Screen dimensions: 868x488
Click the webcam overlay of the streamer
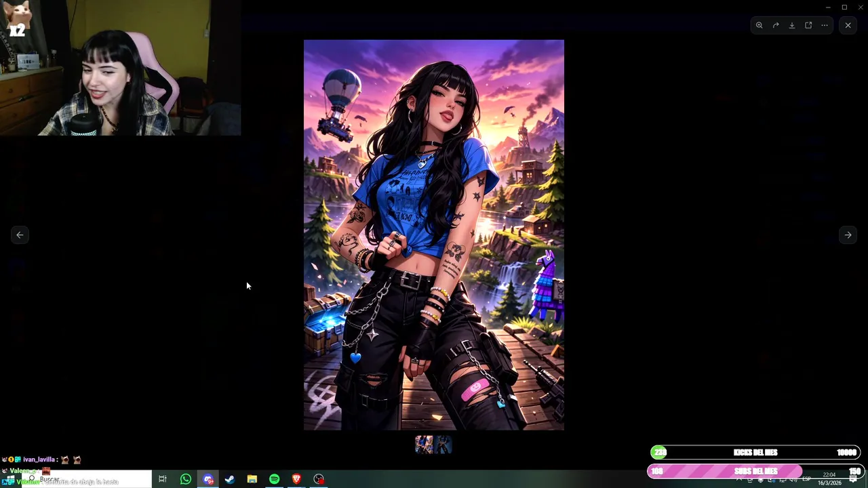[120, 68]
